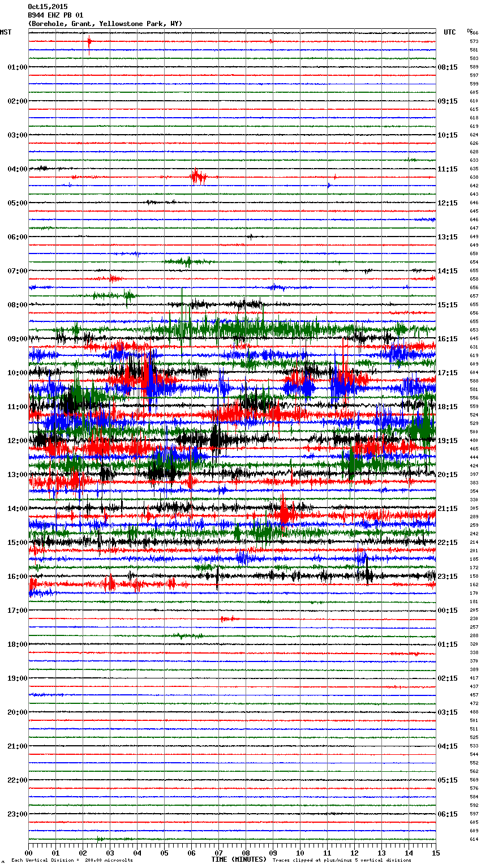Image resolution: width=481 pixels, height=868 pixels.
Task: Click the UTC time label '06:15'
Action: tap(448, 814)
